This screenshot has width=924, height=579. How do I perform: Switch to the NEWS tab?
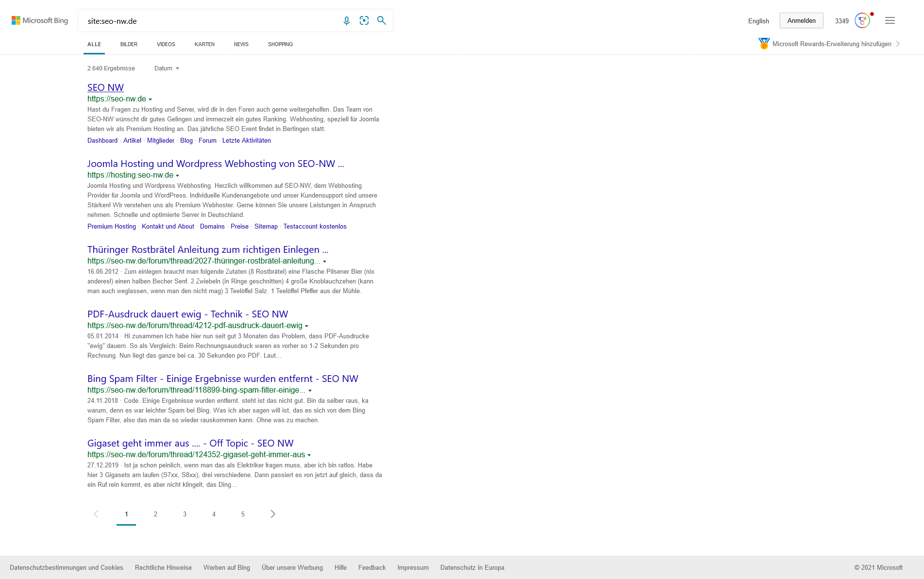point(241,44)
